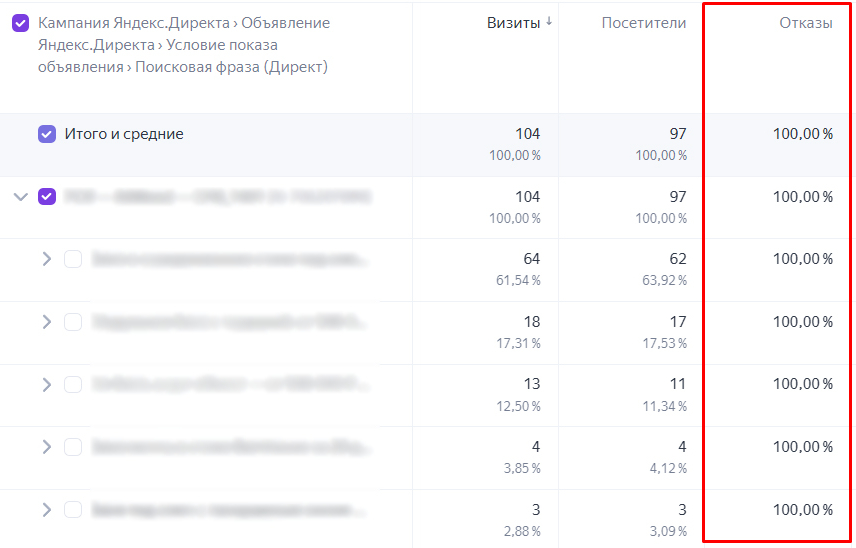
Task: Sort by the Визиты column header
Action: pos(513,23)
